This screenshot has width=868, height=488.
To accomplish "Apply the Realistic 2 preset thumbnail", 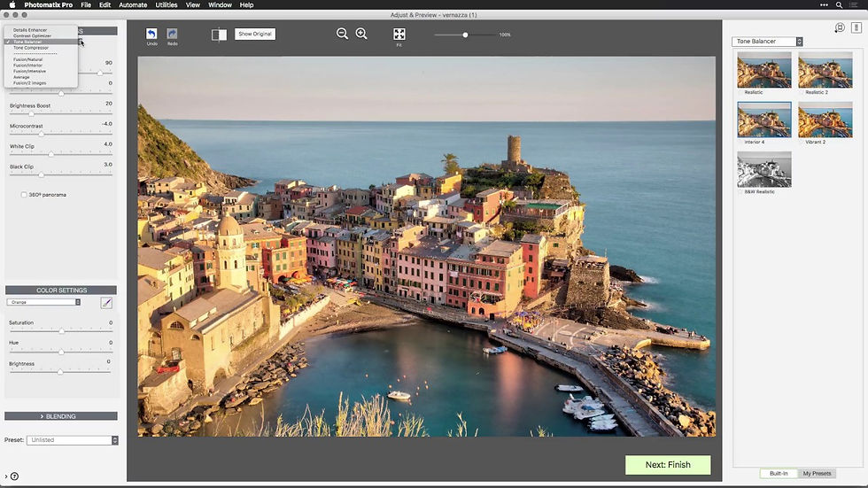I will click(x=825, y=70).
